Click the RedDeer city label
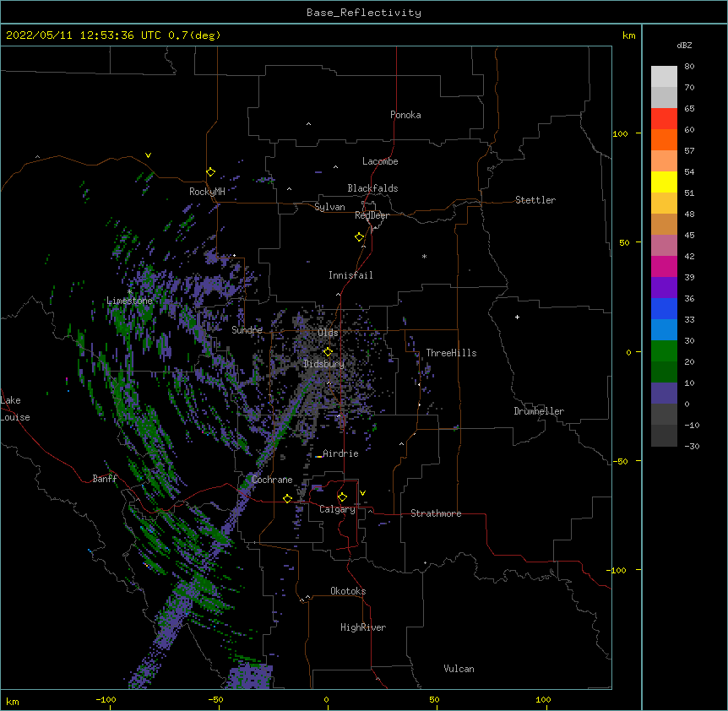Viewport: 728px width, 711px height. click(372, 215)
